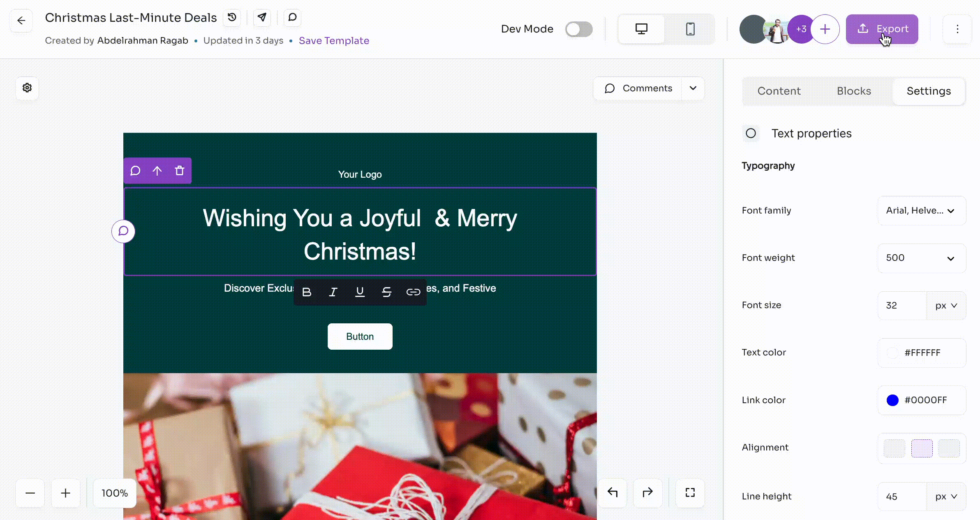
Task: Click the italic formatting icon
Action: coord(333,291)
